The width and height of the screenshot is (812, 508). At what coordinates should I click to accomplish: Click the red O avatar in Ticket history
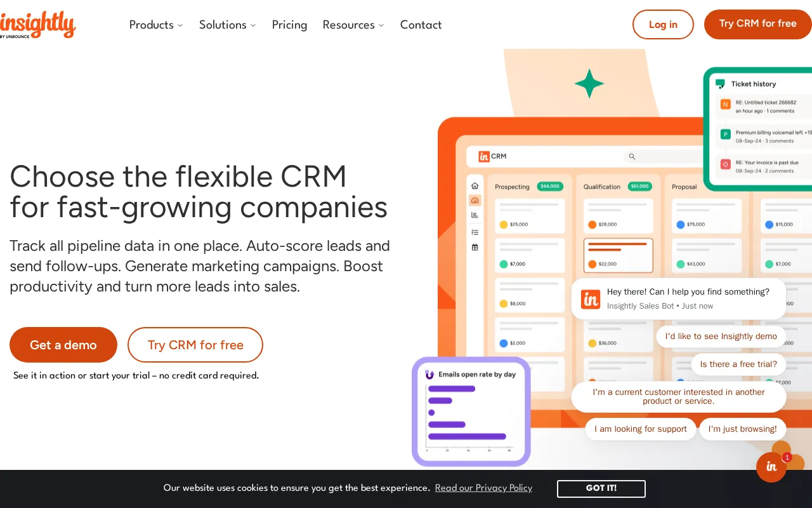[x=726, y=164]
